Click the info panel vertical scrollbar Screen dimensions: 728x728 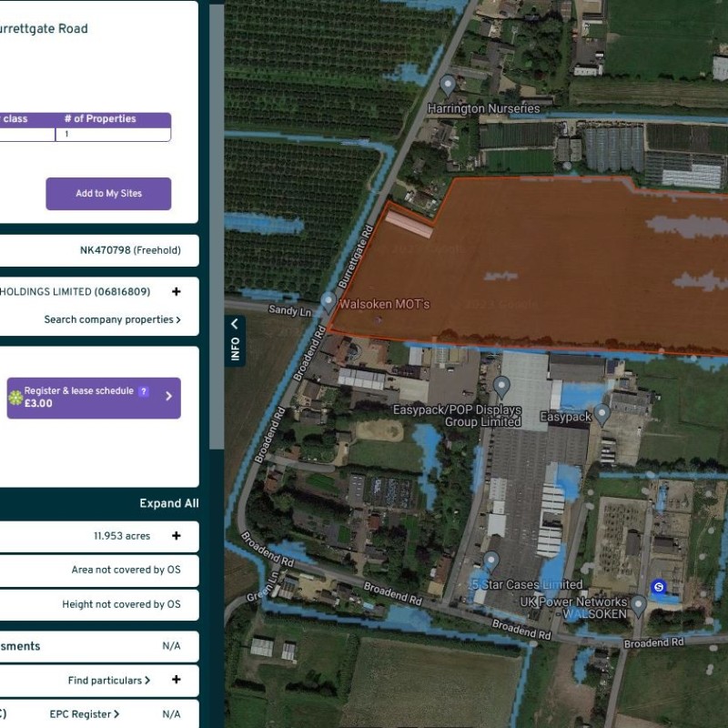(217, 227)
